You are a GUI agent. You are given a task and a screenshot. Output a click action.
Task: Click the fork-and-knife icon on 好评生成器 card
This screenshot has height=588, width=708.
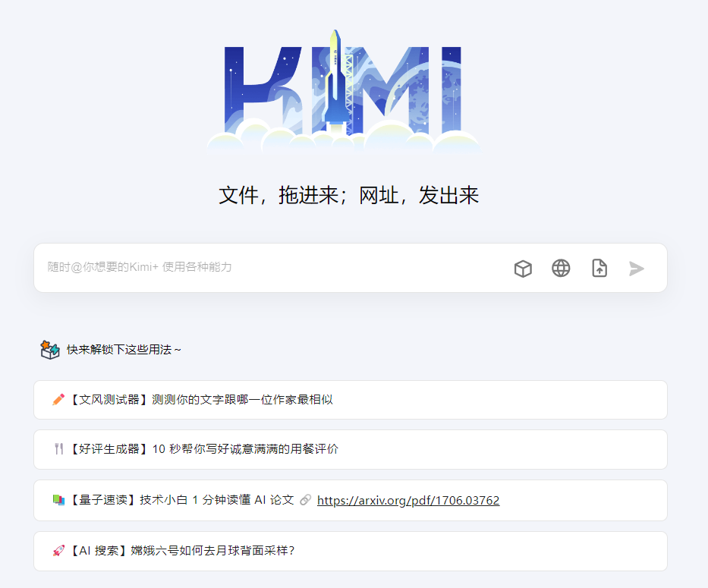click(x=58, y=449)
